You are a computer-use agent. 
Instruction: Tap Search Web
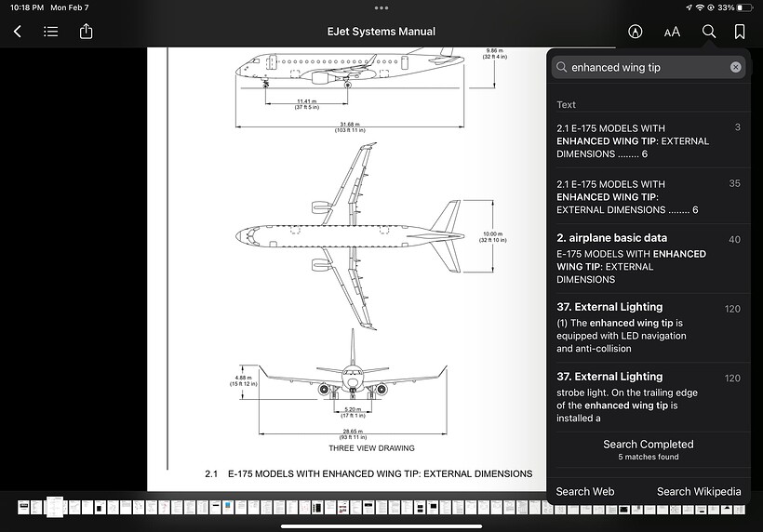pyautogui.click(x=585, y=491)
